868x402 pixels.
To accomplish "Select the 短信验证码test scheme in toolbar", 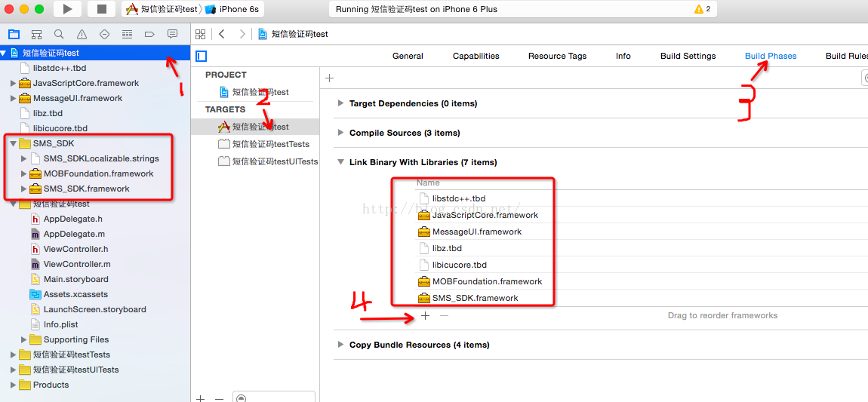I will [x=162, y=9].
